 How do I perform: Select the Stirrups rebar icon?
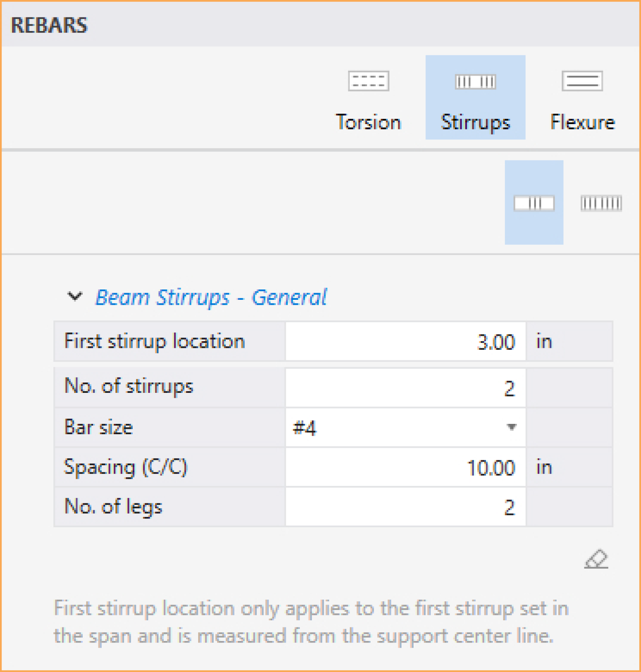(476, 81)
